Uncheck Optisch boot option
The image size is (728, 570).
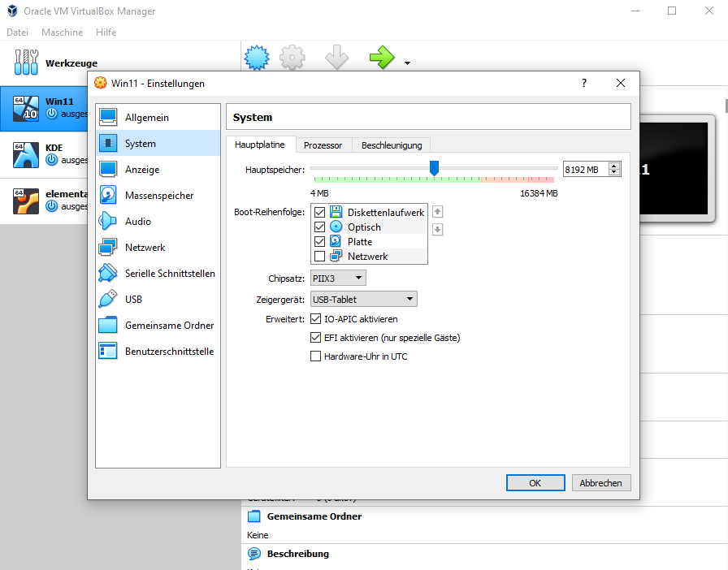point(319,227)
